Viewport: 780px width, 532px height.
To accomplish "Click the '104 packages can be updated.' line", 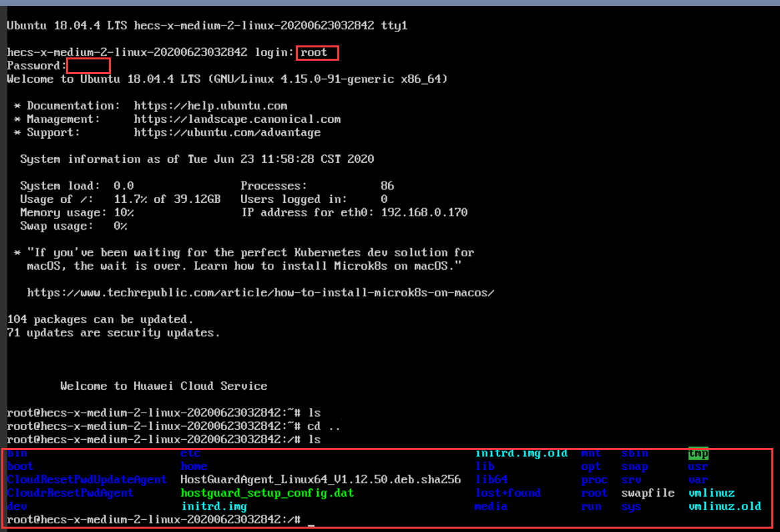I will [100, 320].
